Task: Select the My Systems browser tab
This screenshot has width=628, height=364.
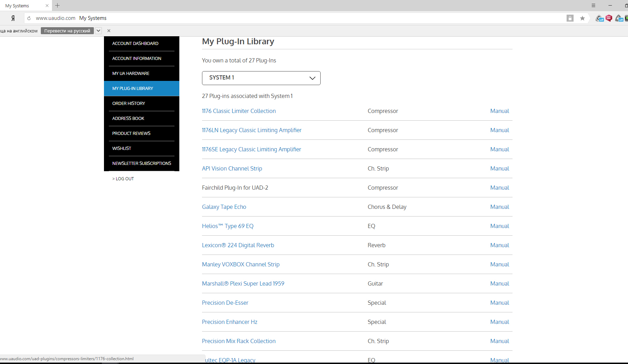Action: (x=26, y=6)
